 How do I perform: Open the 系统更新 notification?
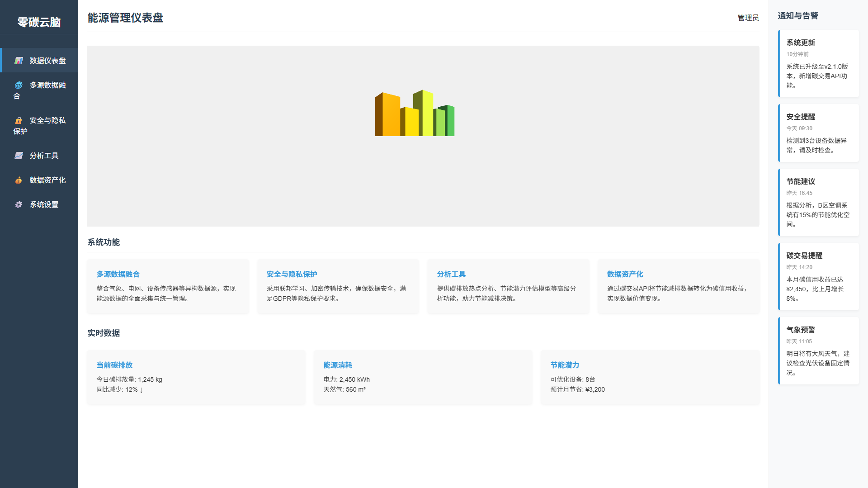[x=819, y=63]
